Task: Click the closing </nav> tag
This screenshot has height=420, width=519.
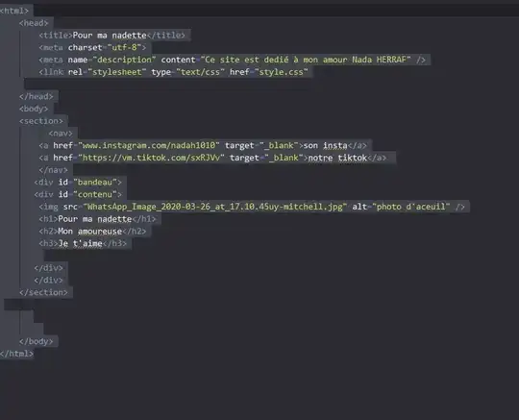Action: point(53,170)
